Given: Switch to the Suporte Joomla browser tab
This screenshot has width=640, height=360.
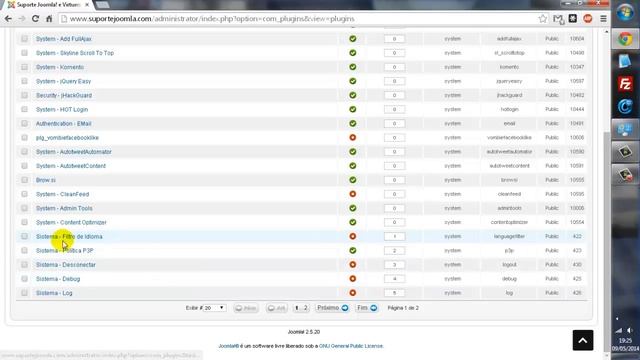Looking at the screenshot, I should 49,5.
